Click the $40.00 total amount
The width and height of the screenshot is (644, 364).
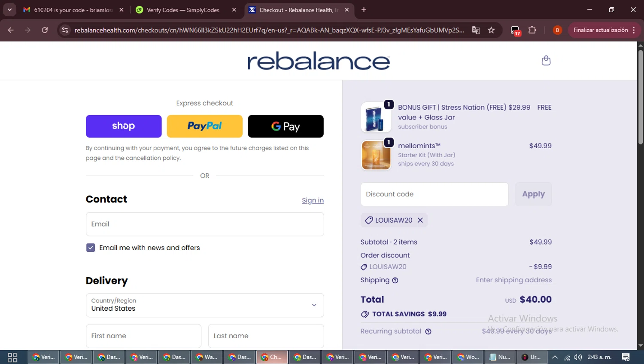[x=535, y=300]
